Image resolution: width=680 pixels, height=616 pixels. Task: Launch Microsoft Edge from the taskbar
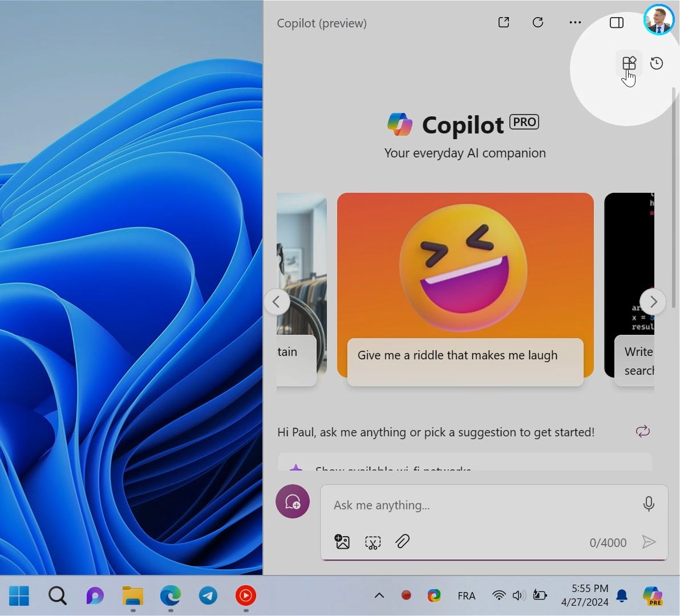point(171,595)
